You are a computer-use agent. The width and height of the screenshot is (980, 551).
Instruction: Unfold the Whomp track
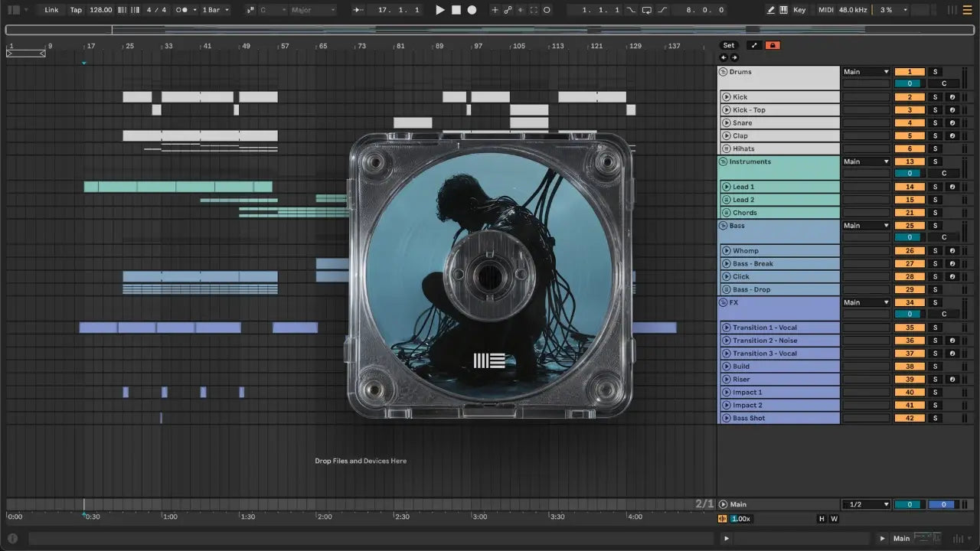click(725, 251)
